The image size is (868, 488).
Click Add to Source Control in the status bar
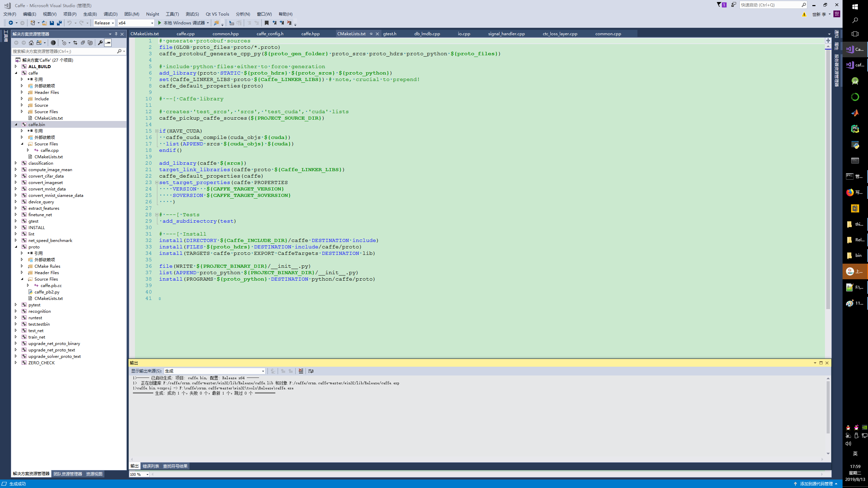click(816, 484)
